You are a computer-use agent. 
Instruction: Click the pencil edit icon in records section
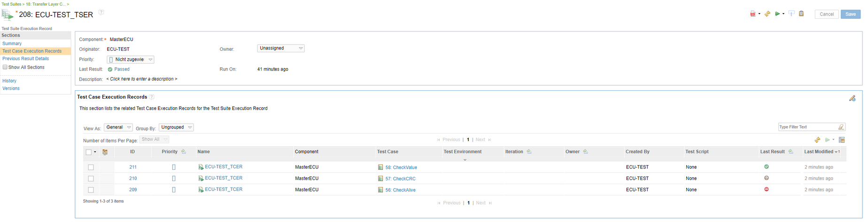coord(852,98)
